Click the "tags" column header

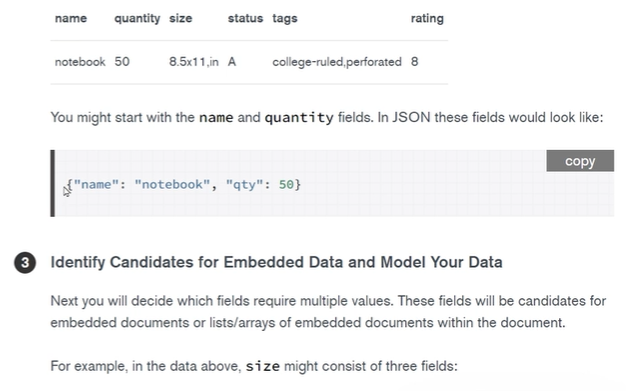[x=285, y=18]
